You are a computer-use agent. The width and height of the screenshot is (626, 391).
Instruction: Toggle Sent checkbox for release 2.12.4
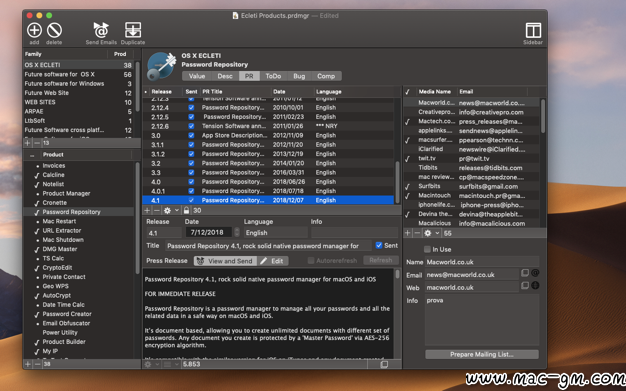(191, 107)
